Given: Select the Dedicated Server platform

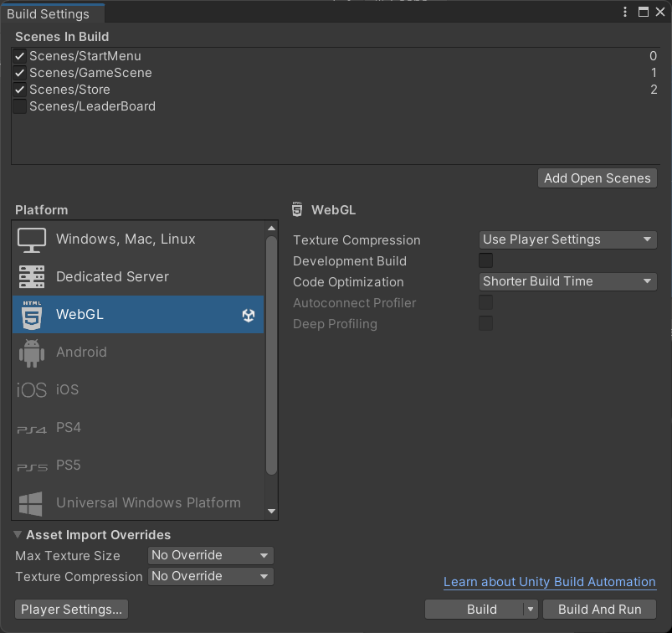Looking at the screenshot, I should click(x=138, y=276).
